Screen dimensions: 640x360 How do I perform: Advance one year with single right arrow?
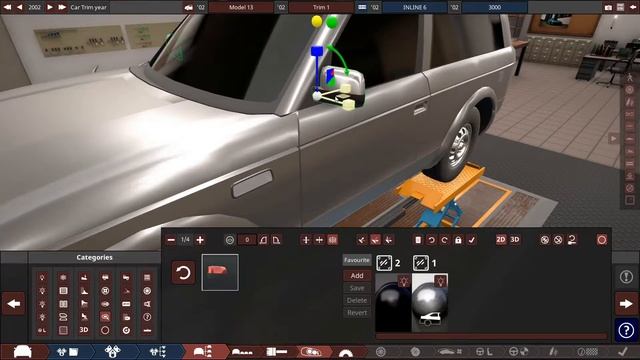click(50, 7)
